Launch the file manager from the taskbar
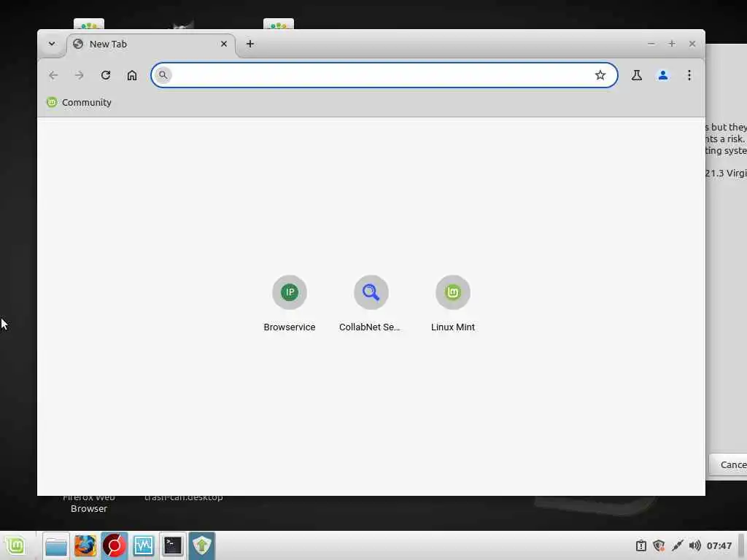This screenshot has height=560, width=747. click(56, 546)
